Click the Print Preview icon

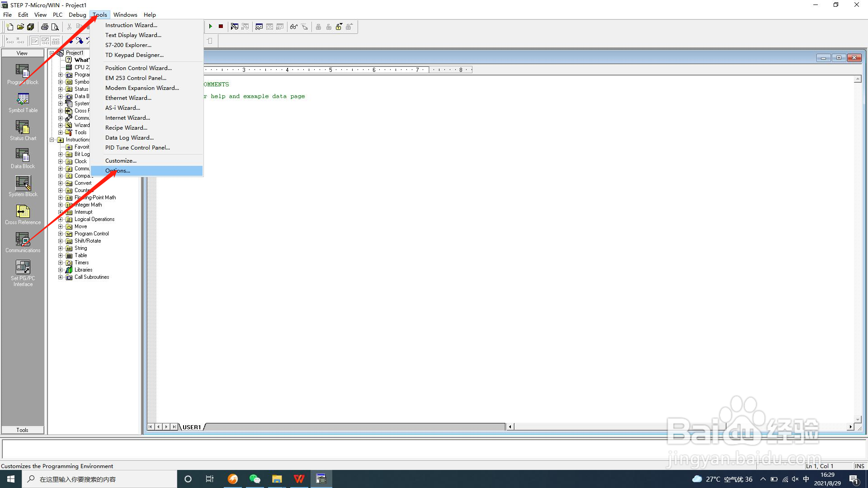[55, 27]
